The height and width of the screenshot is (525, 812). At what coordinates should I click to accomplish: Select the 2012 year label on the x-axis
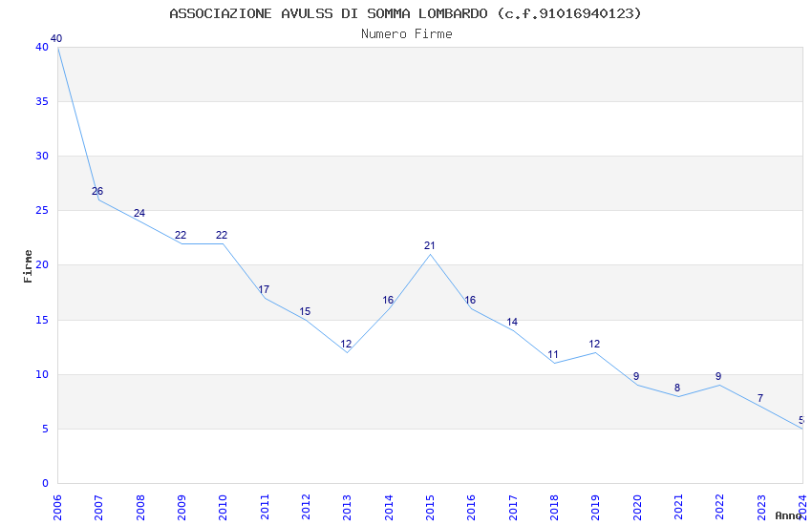tap(306, 508)
